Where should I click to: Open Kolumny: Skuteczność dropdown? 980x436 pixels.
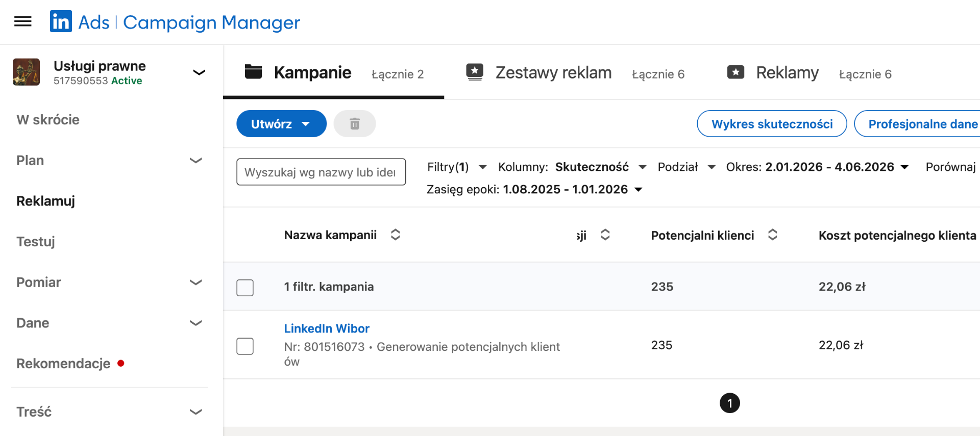tap(572, 167)
